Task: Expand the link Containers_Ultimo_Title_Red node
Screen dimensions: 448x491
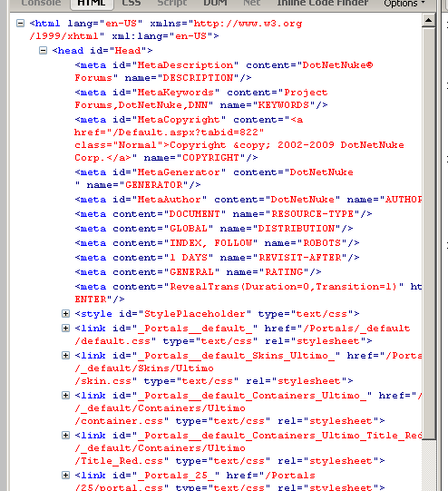Action: click(x=65, y=435)
